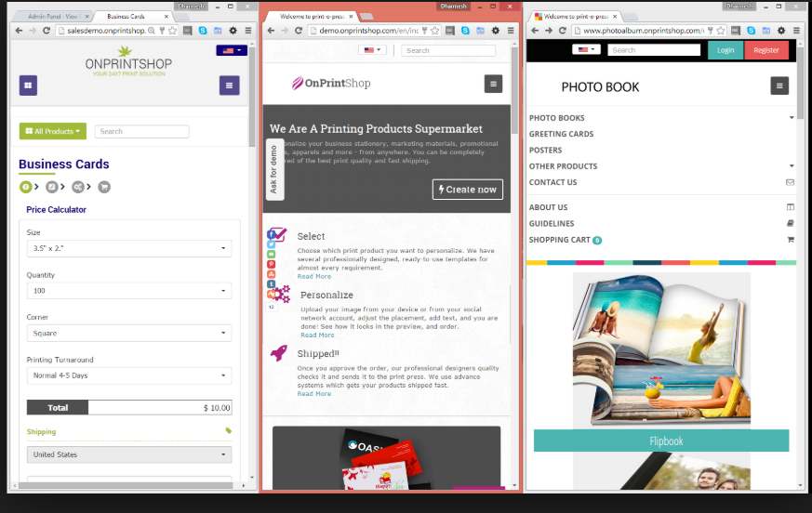Open the All Products green dropdown
The height and width of the screenshot is (513, 812).
click(53, 131)
